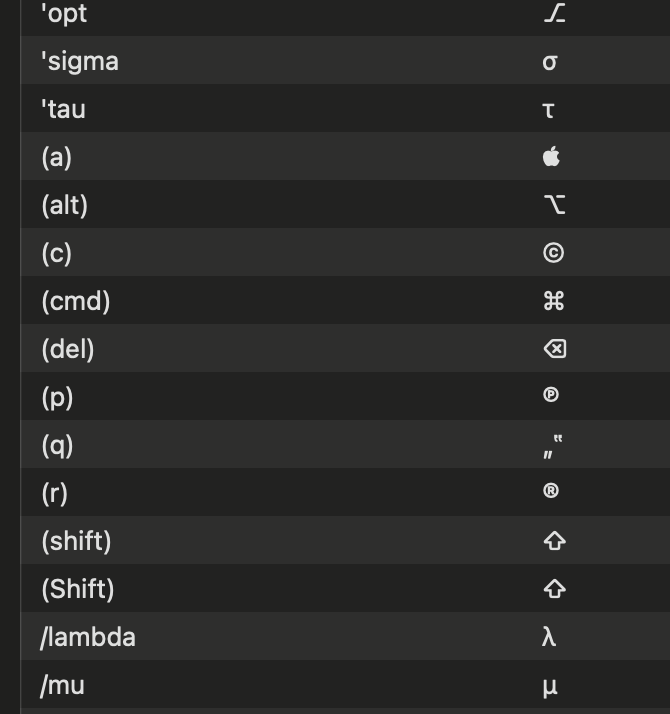Click the shift arrow for capitalized (Shift)
Screen dimensions: 670x714
tap(555, 589)
